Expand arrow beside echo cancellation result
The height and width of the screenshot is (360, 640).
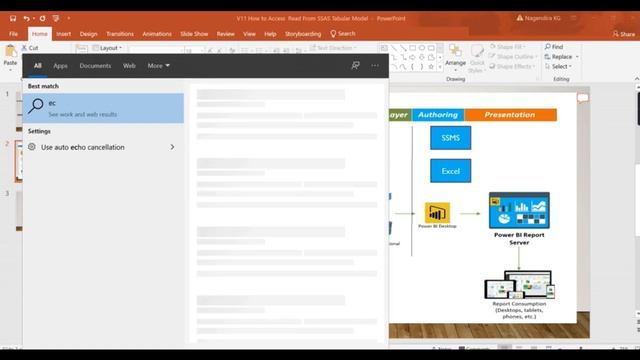[x=172, y=147]
